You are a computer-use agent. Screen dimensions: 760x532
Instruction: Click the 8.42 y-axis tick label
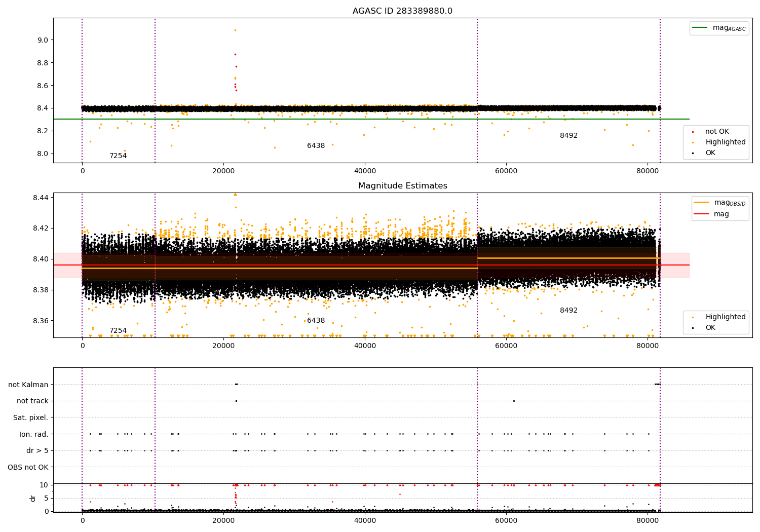tap(41, 229)
